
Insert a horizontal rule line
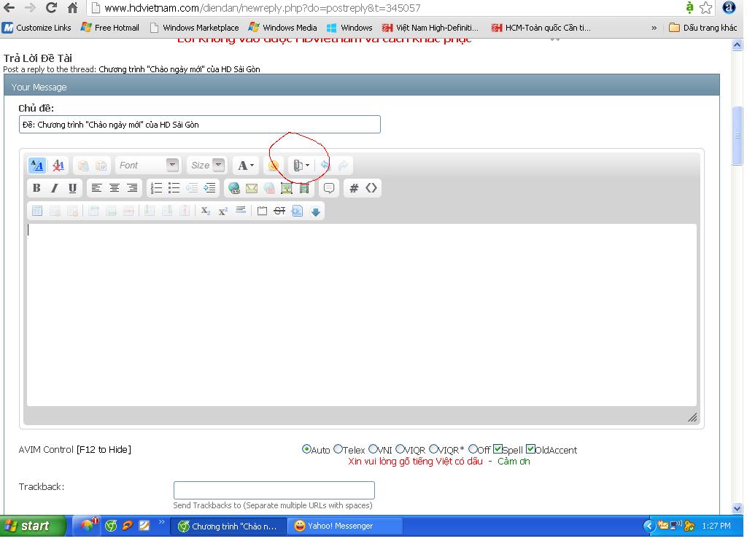coord(241,210)
